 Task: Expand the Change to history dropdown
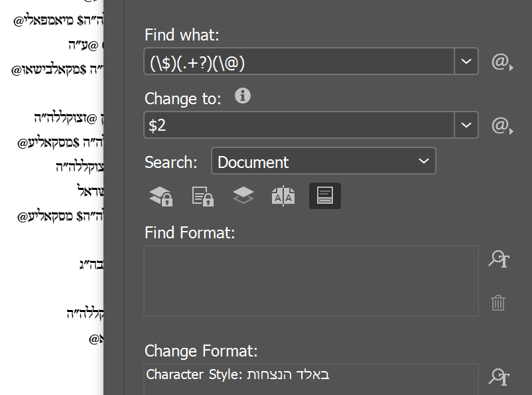tap(466, 125)
